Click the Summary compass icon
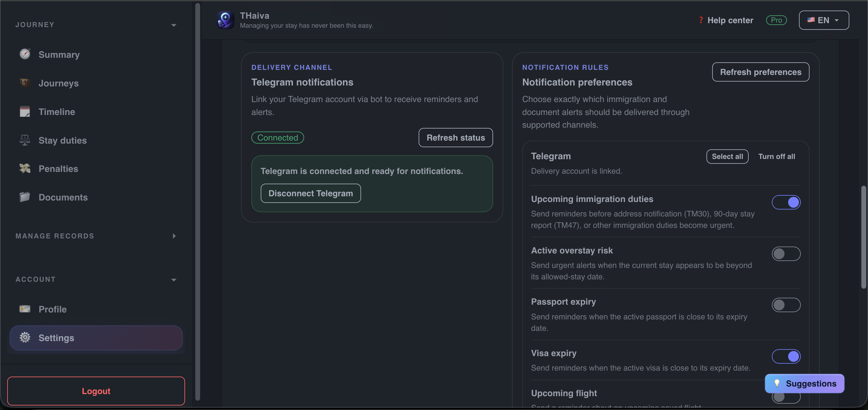868x410 pixels. [25, 54]
